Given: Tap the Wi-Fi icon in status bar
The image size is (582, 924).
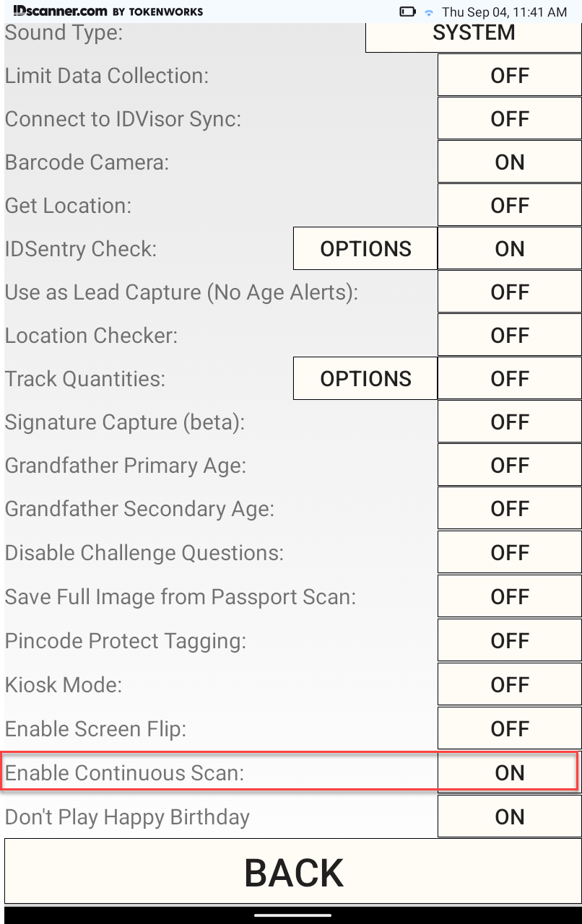Looking at the screenshot, I should point(429,12).
